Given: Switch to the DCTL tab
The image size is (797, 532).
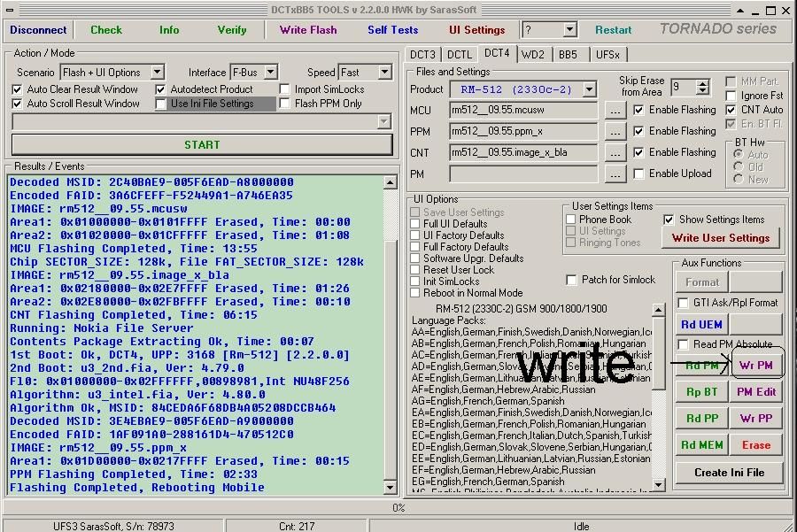Looking at the screenshot, I should pyautogui.click(x=460, y=55).
